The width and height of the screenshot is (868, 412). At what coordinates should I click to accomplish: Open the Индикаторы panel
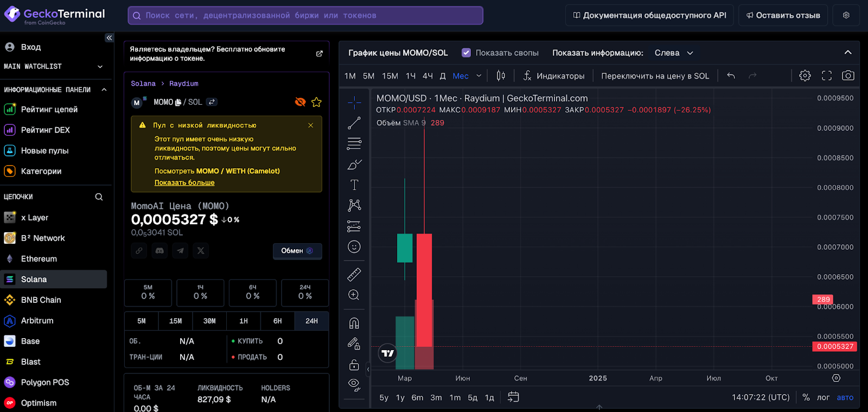click(x=554, y=76)
